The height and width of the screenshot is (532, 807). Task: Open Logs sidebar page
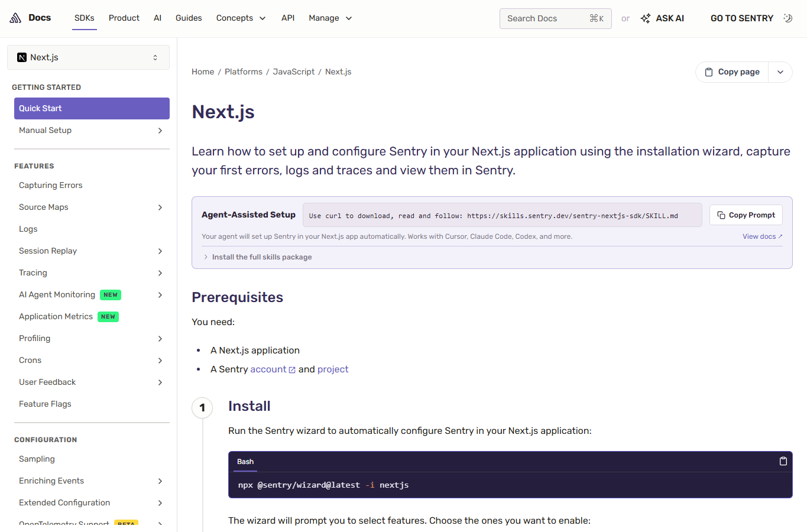pyautogui.click(x=28, y=229)
